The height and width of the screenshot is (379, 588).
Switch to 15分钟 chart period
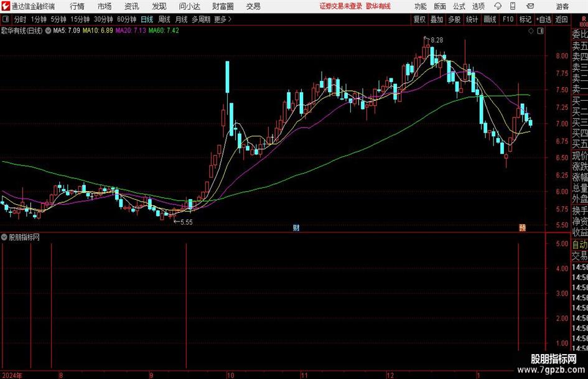pyautogui.click(x=80, y=19)
